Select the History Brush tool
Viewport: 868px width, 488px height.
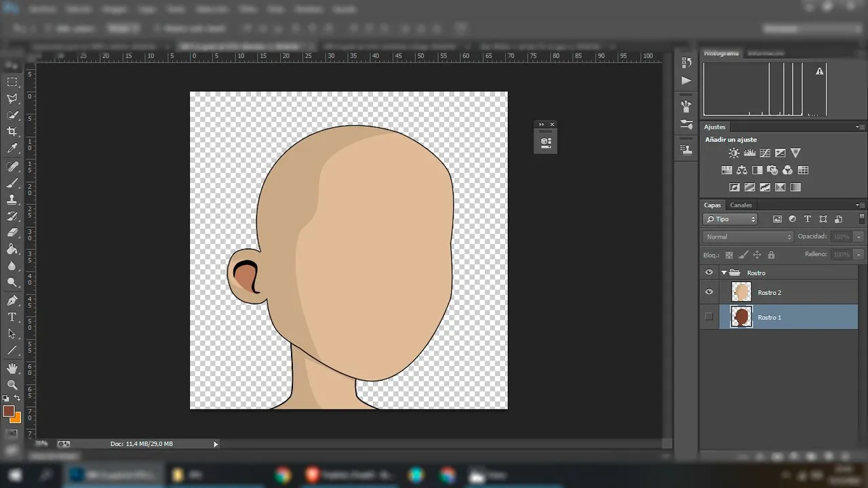(x=12, y=217)
